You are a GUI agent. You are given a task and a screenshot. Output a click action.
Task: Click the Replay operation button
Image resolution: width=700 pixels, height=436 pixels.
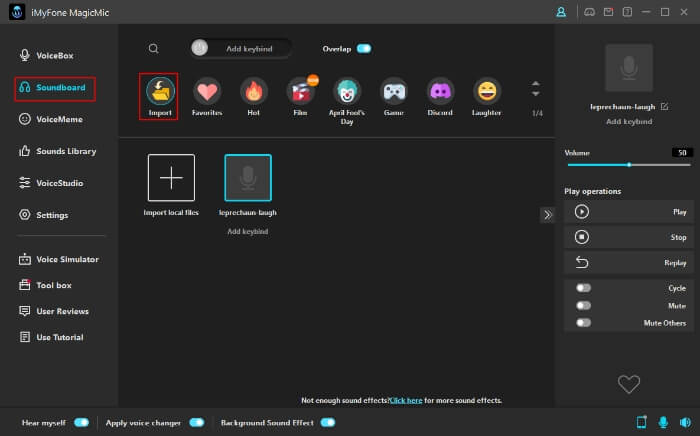click(629, 262)
